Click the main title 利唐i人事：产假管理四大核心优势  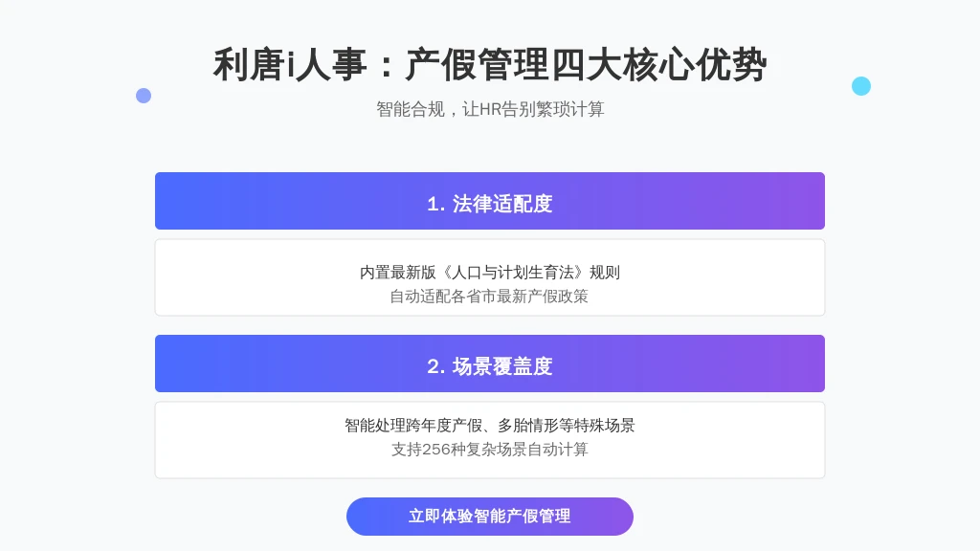[489, 64]
